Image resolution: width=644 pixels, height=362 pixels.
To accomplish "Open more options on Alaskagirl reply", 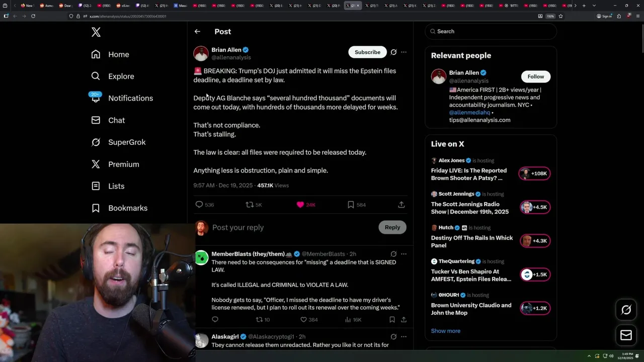I will coord(404,336).
